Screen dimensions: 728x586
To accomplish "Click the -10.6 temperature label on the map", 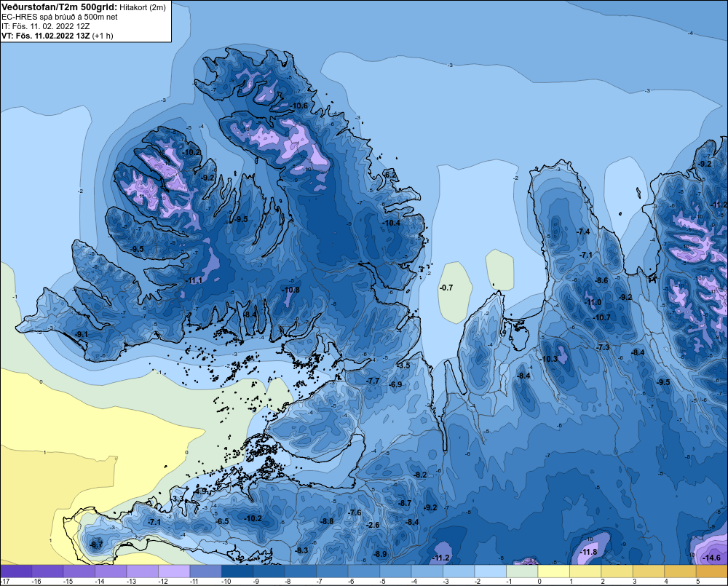I will point(299,106).
